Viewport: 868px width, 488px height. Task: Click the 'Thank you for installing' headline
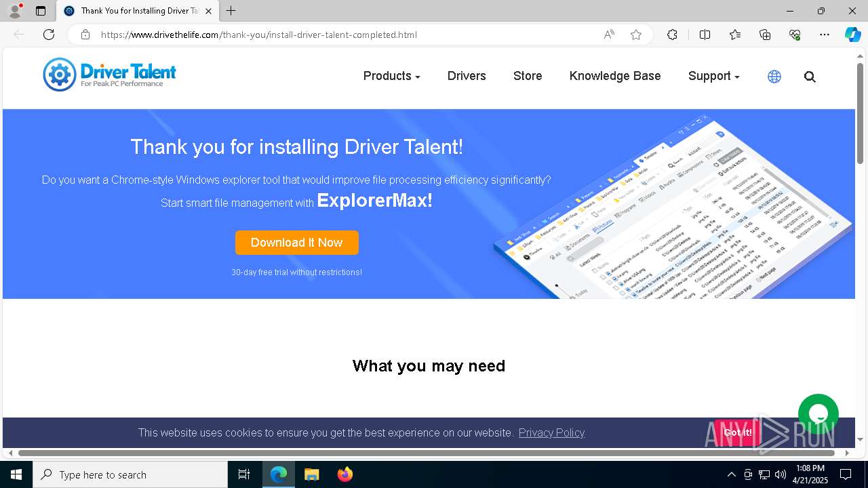click(x=296, y=147)
